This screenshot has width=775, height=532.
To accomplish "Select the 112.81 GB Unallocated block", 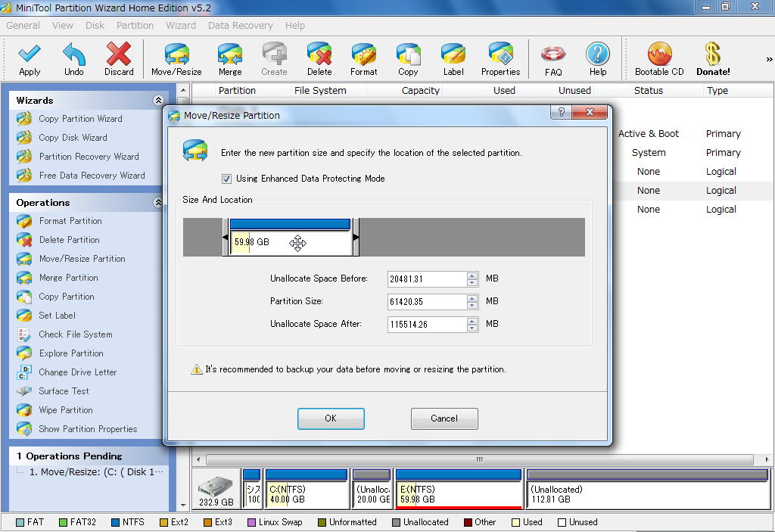I will point(648,489).
